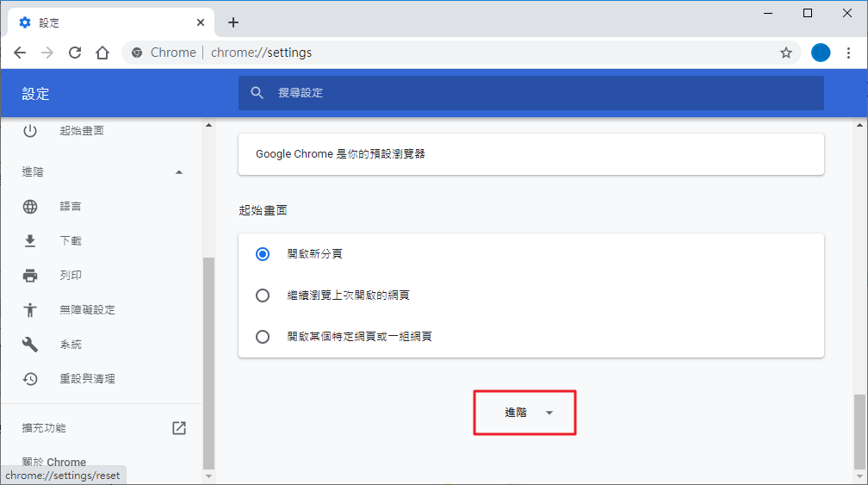Click 'Google Chrome 是你的預設瀏覽器' text
The height and width of the screenshot is (485, 868).
[x=340, y=154]
